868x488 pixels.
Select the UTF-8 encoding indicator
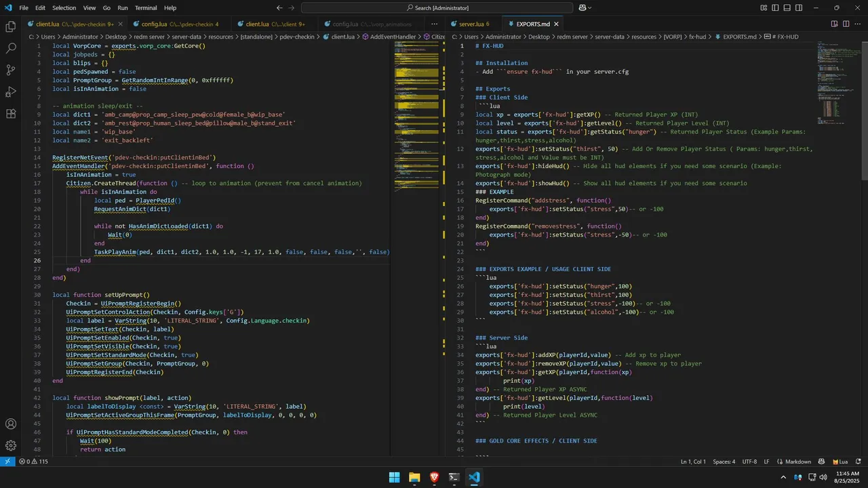coord(749,462)
